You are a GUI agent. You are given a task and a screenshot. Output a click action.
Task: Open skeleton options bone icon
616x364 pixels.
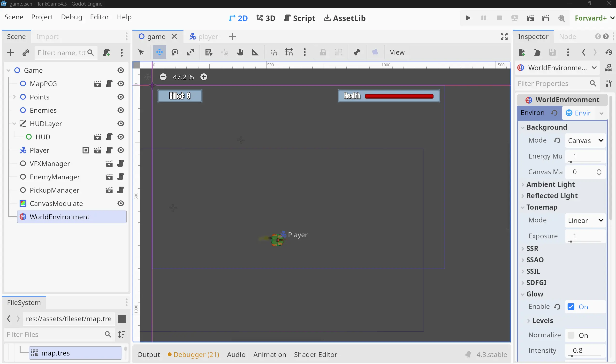(357, 52)
